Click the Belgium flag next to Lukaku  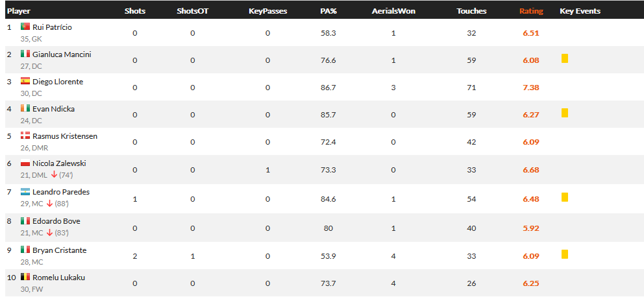pyautogui.click(x=25, y=277)
